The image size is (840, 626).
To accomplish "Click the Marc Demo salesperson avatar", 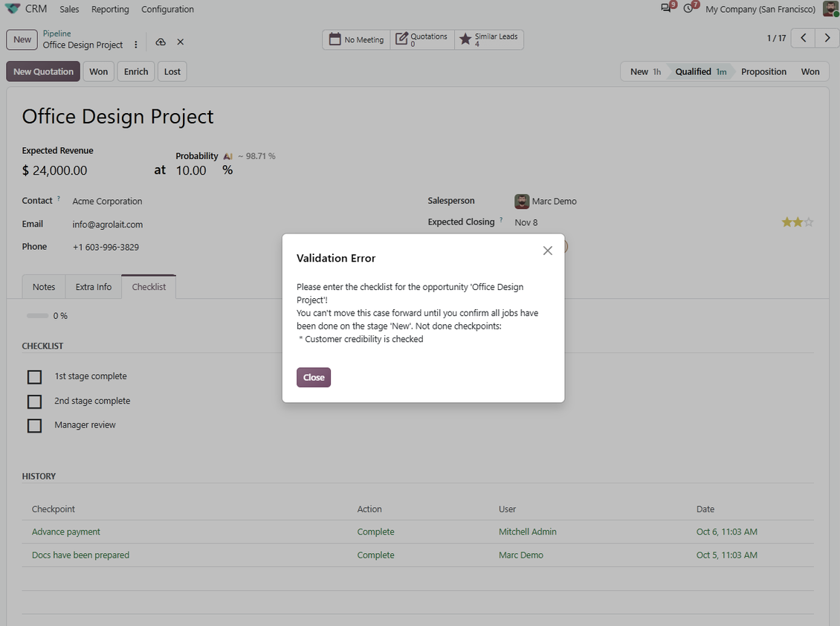I will click(x=522, y=201).
